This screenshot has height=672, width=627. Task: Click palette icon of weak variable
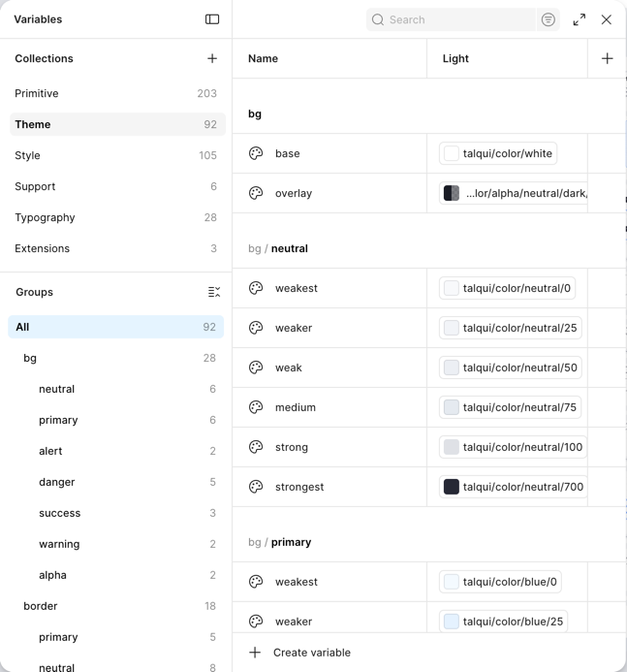tap(256, 368)
